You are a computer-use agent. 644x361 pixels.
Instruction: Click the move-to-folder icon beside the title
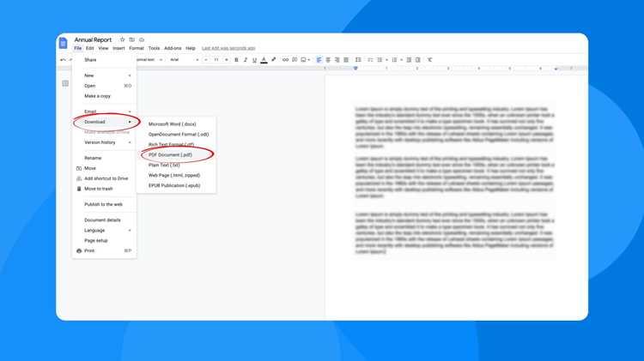[x=132, y=39]
